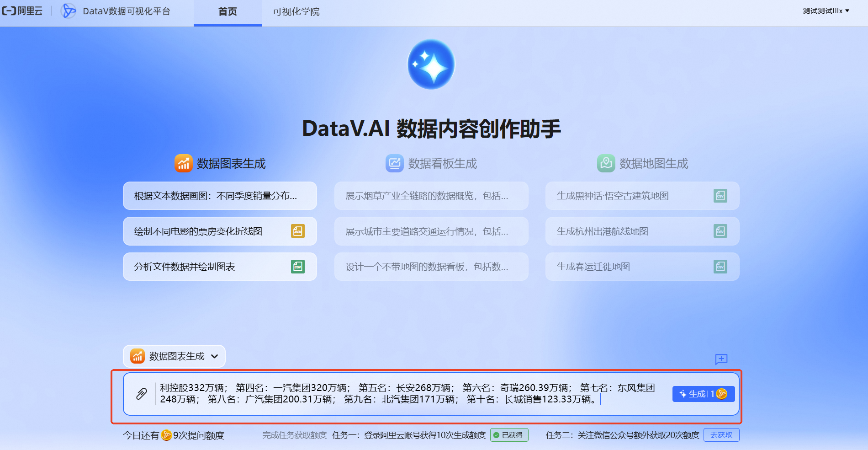Click CSV icon on 黑神话·悟空古建筑地图 card

(720, 196)
